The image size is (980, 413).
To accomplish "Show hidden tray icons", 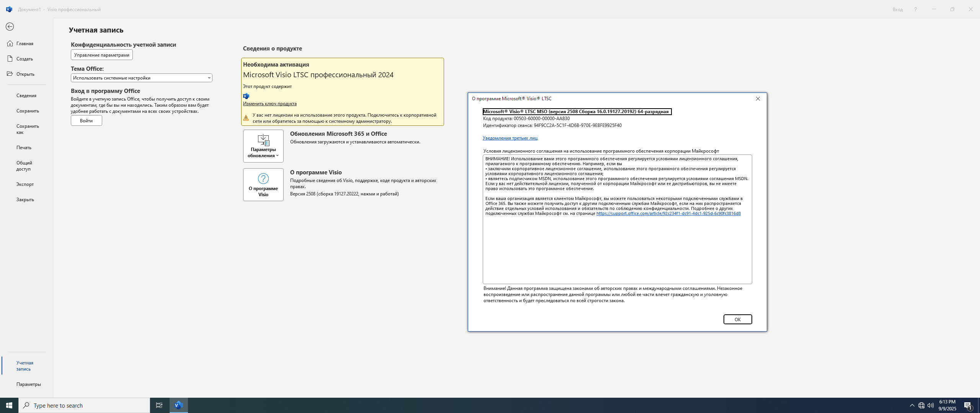I will coord(912,405).
